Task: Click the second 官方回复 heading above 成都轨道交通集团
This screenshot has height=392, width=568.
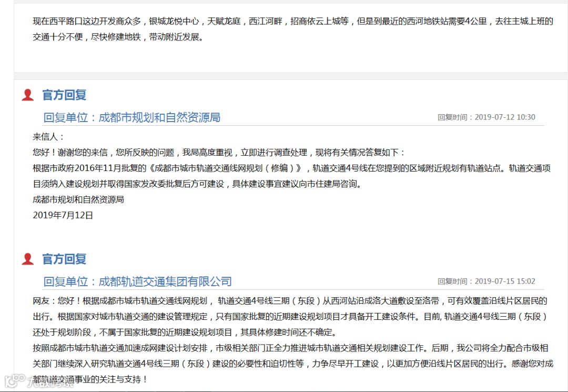Action: coord(64,259)
